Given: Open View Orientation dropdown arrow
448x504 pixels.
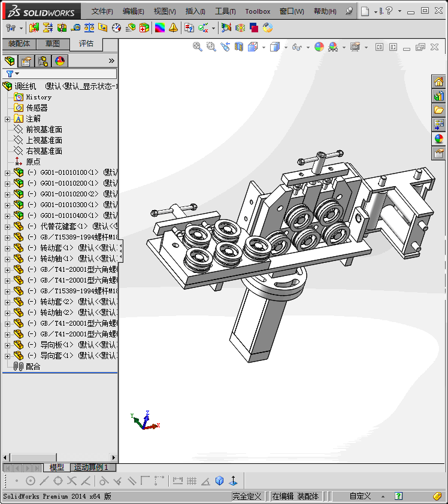Looking at the screenshot, I should pyautogui.click(x=264, y=47).
